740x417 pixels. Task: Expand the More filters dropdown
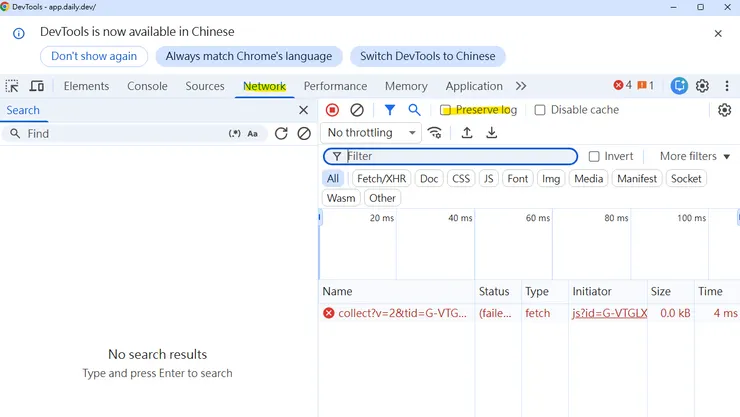click(x=695, y=156)
